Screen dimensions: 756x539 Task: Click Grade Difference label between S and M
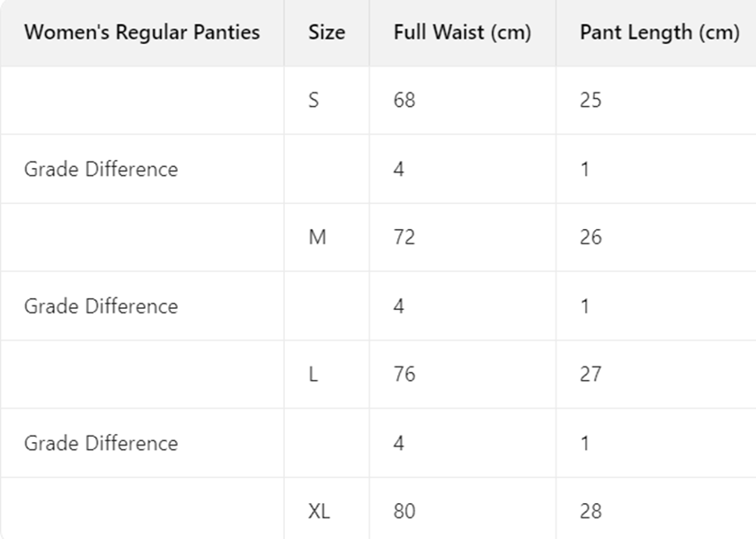(x=101, y=170)
